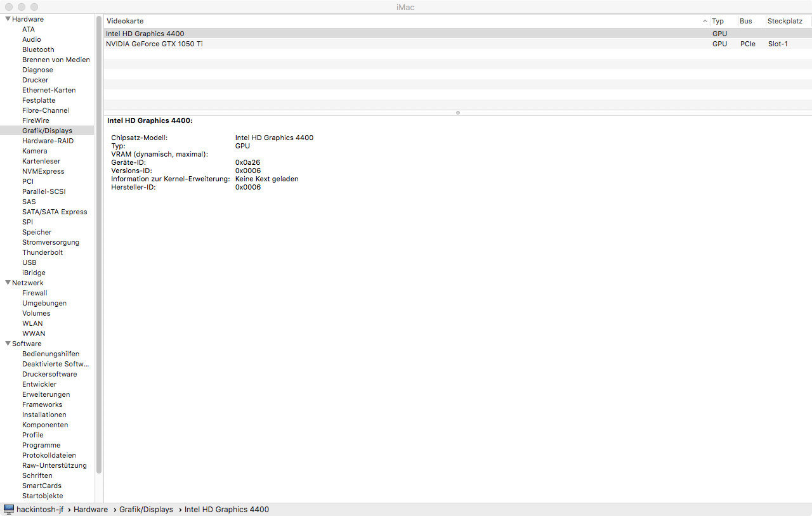Show Erweiterungen list
Image resolution: width=812 pixels, height=516 pixels.
pyautogui.click(x=46, y=394)
